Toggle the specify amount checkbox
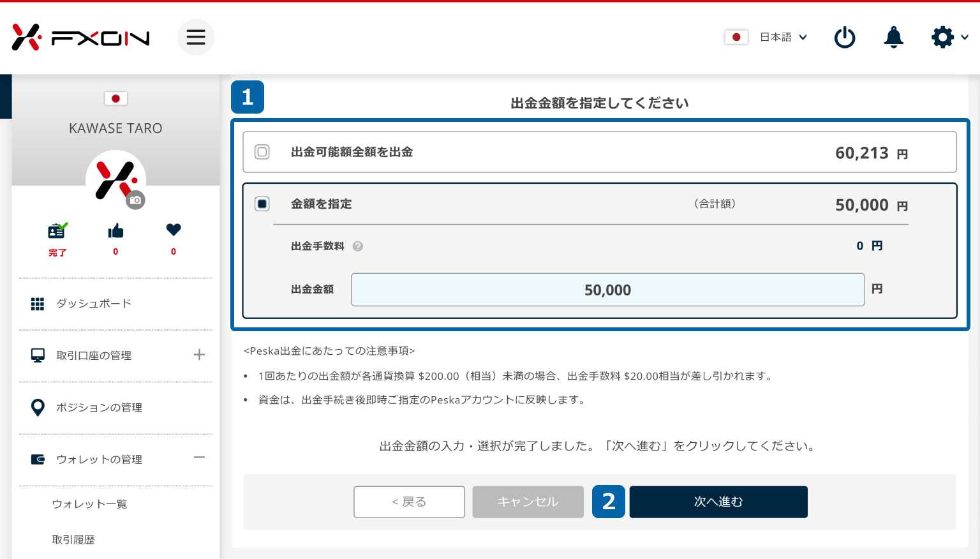Viewport: 980px width, 559px height. click(x=262, y=204)
